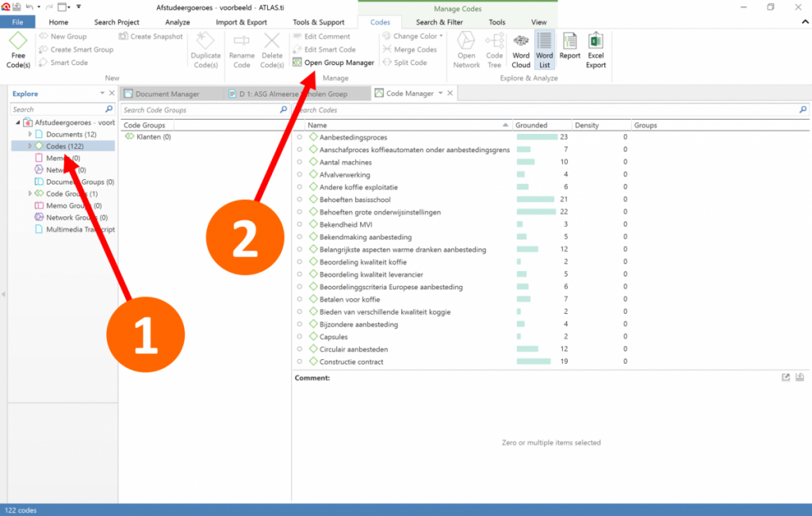This screenshot has height=516, width=812.
Task: Expand the Documents (12) tree node
Action: 30,135
